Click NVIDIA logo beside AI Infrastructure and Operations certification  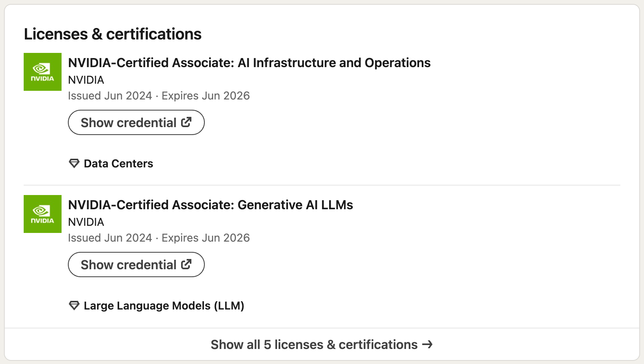click(x=43, y=72)
